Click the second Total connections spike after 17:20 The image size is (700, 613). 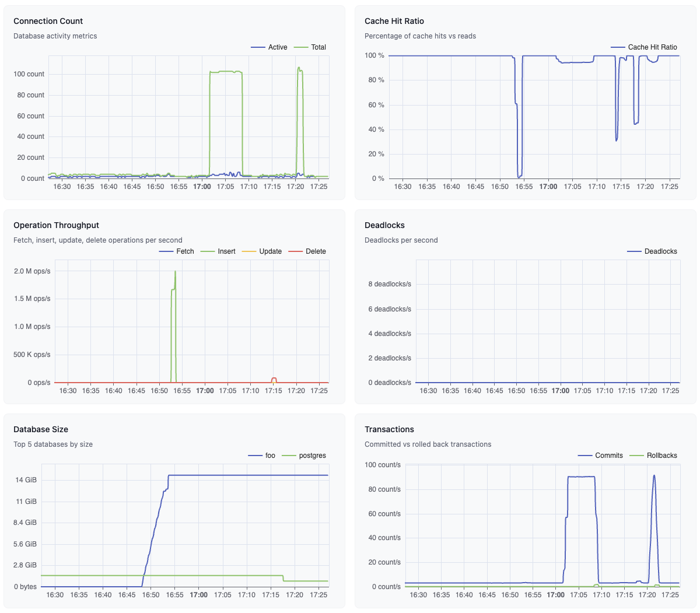click(x=300, y=69)
